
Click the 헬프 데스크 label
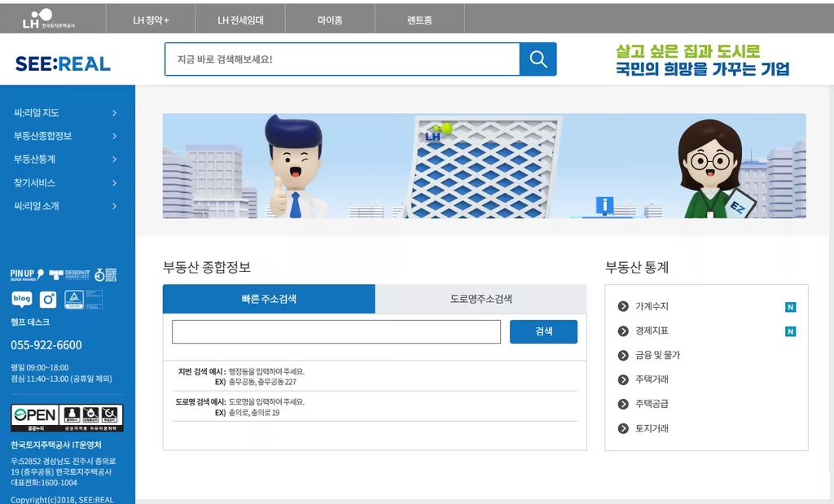[x=30, y=322]
